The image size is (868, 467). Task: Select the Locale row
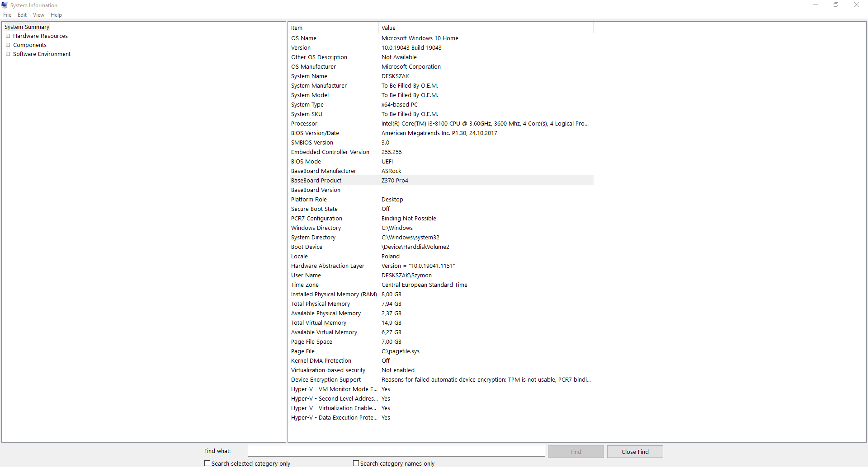tap(441, 257)
